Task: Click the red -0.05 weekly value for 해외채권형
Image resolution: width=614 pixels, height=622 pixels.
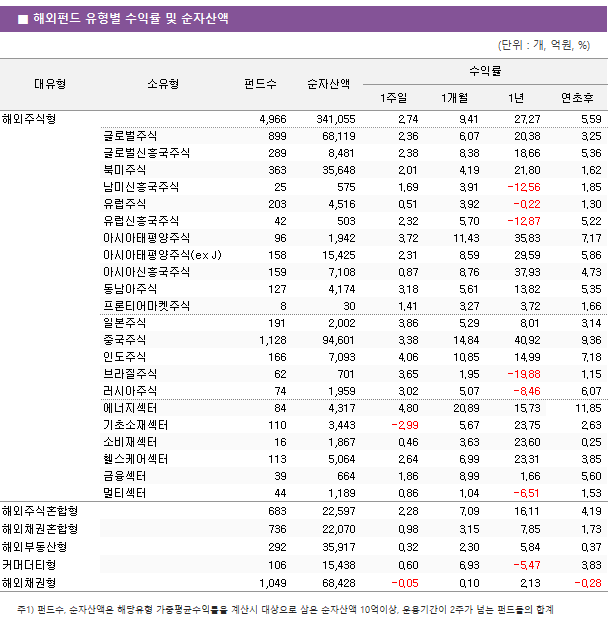Action: pos(405,584)
